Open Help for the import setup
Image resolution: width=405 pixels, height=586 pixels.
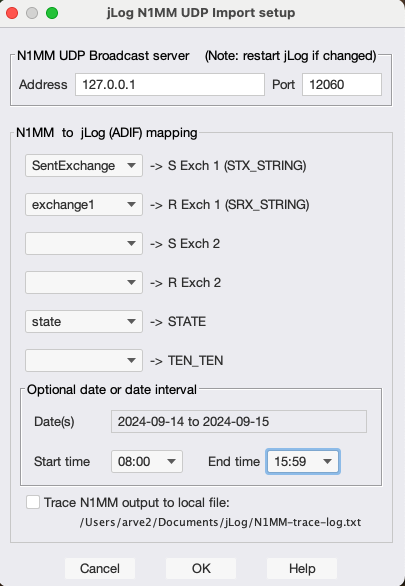coord(302,568)
